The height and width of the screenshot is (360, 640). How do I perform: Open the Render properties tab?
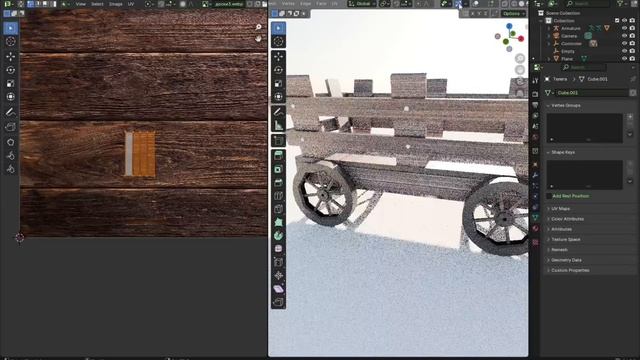[536, 94]
